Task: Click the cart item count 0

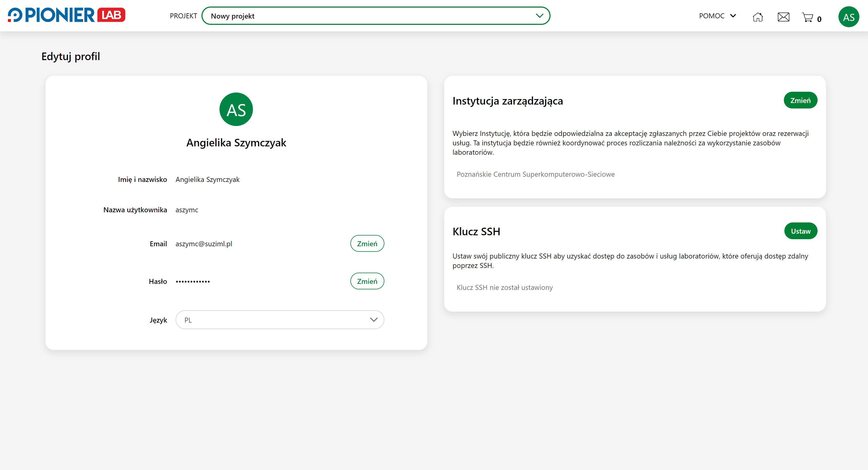Action: (x=819, y=20)
